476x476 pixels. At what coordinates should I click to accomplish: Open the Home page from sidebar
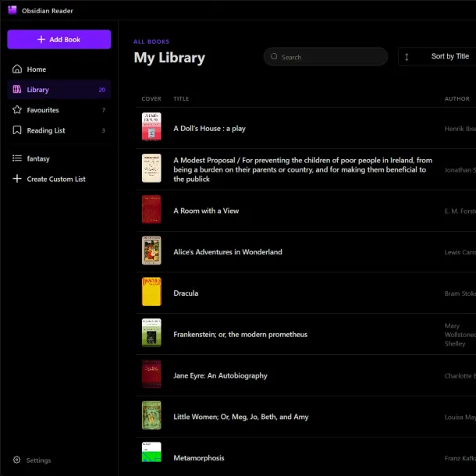(x=59, y=69)
